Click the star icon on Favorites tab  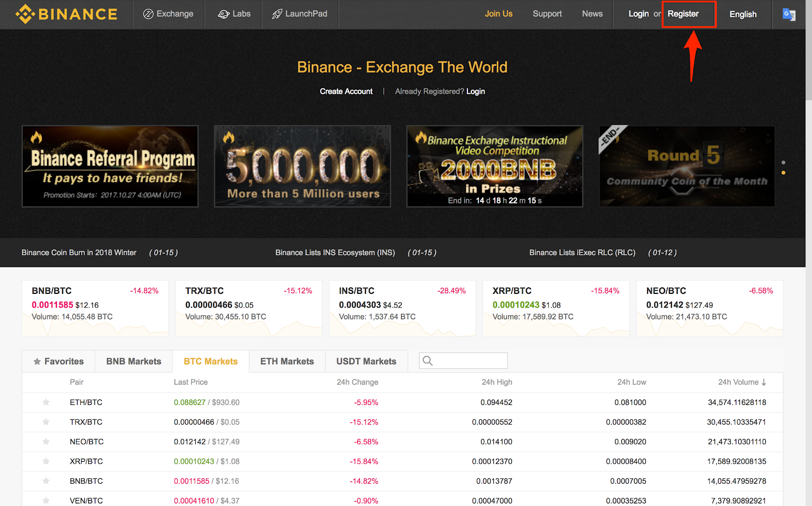(37, 362)
